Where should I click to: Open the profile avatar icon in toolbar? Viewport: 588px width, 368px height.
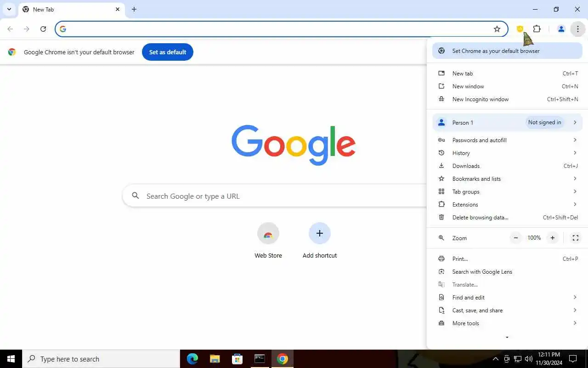[x=561, y=29]
